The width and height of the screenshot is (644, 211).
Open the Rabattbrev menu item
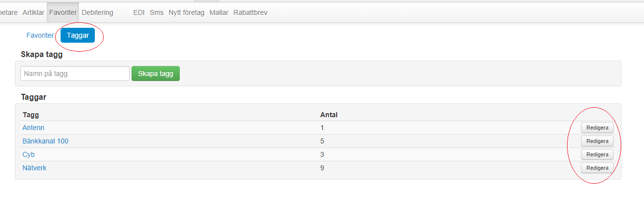pyautogui.click(x=250, y=12)
